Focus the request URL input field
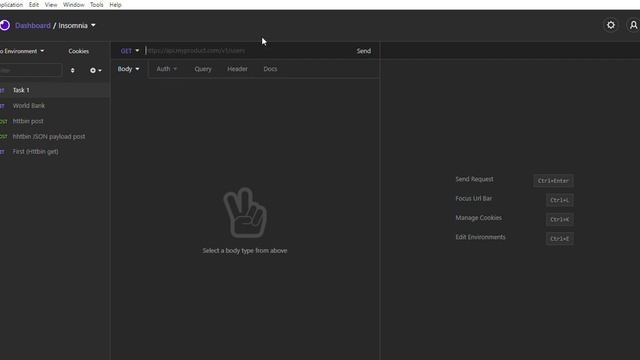The height and width of the screenshot is (360, 640). point(248,51)
